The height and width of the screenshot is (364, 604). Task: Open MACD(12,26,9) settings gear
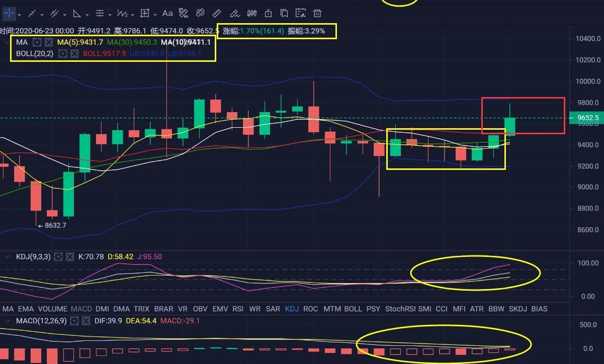74,321
